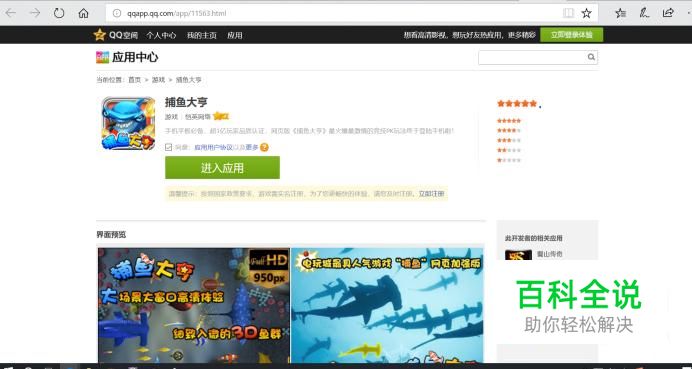Click the 更多 agreements link

[x=252, y=147]
